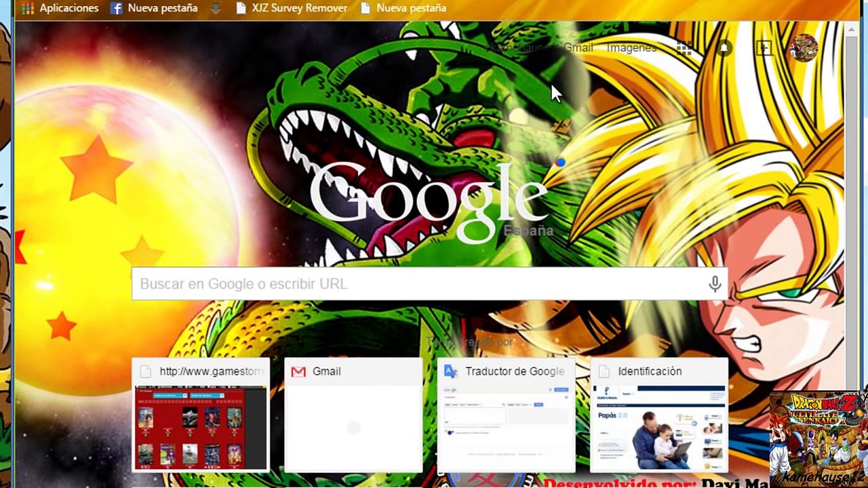Open the Facebook bookmark labeled Nueva pestaña

point(154,8)
